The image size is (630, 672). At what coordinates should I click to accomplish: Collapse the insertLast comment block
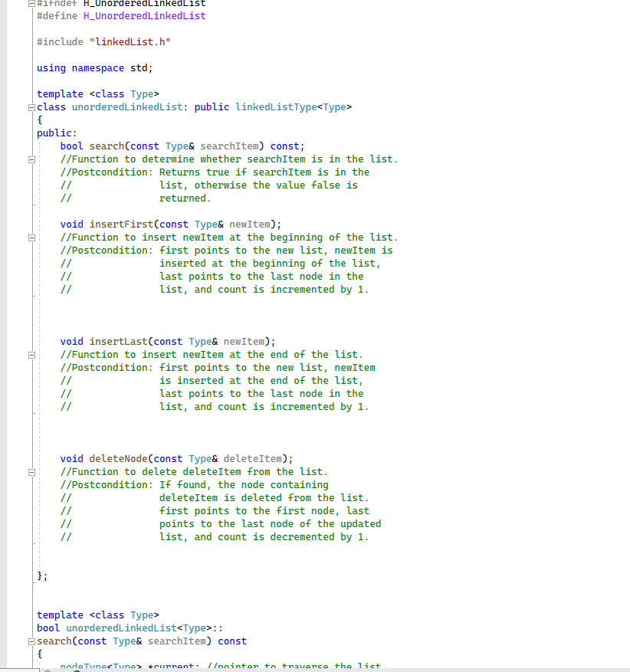click(x=31, y=354)
